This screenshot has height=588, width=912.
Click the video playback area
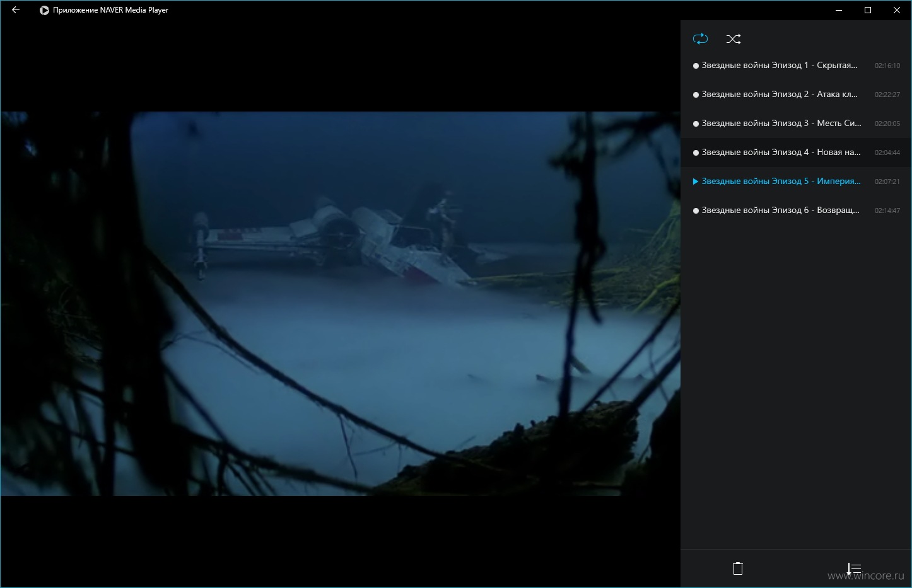pyautogui.click(x=340, y=304)
